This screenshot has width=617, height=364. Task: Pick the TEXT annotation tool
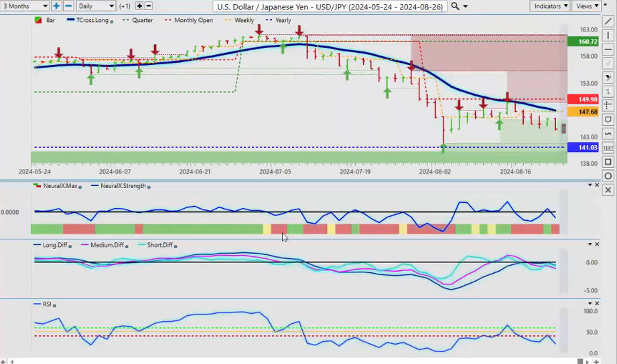click(608, 147)
